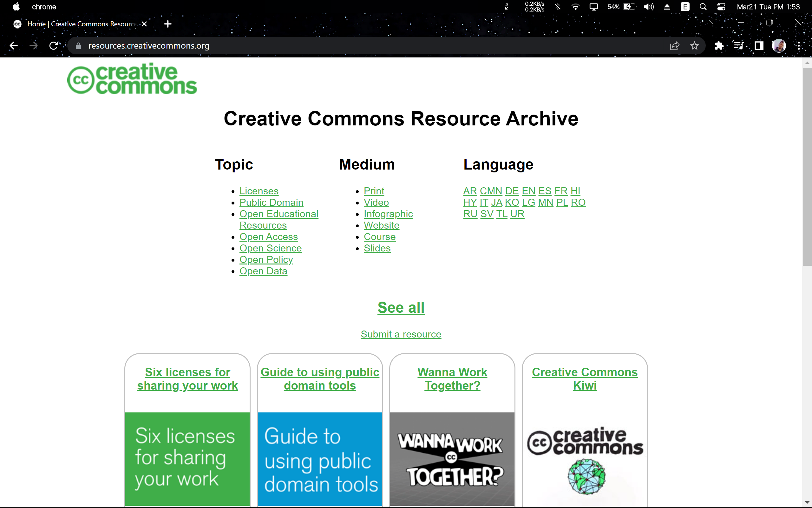
Task: Open the tab search chevron
Action: 712,22
